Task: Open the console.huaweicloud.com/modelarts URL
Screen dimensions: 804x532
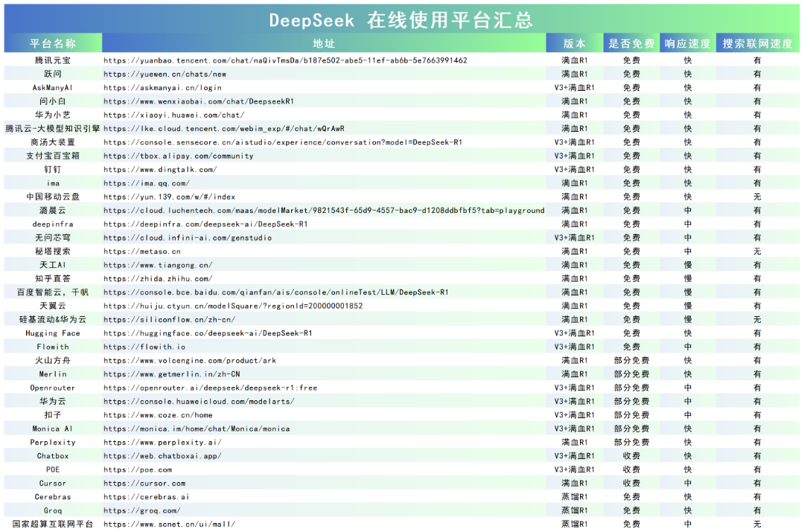Action: [x=199, y=401]
